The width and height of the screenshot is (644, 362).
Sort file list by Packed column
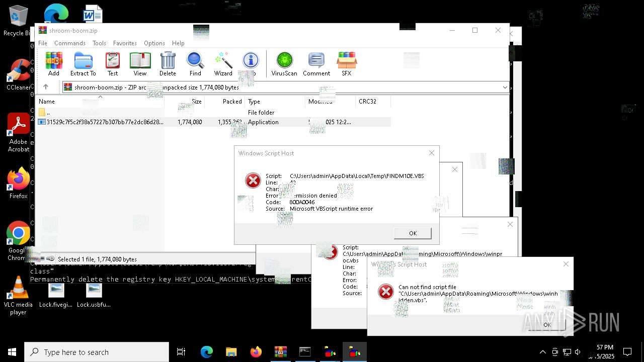tap(224, 102)
